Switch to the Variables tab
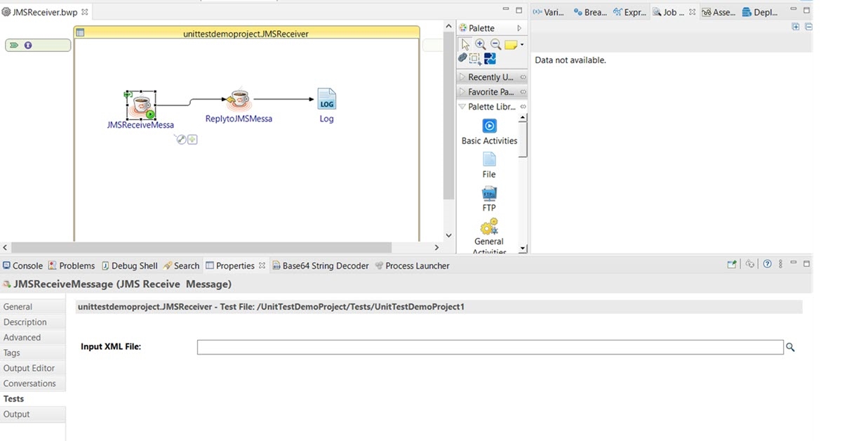Image resolution: width=868 pixels, height=441 pixels. [x=549, y=12]
